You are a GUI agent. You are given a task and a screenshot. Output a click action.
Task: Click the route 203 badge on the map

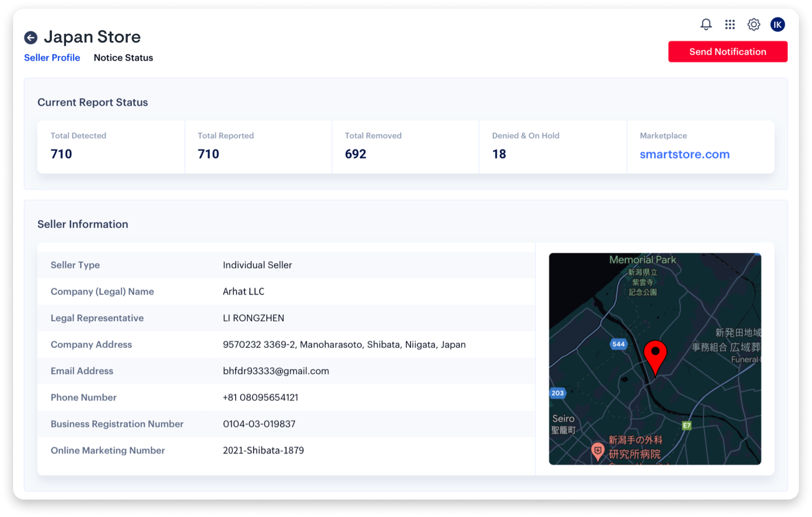(x=557, y=393)
